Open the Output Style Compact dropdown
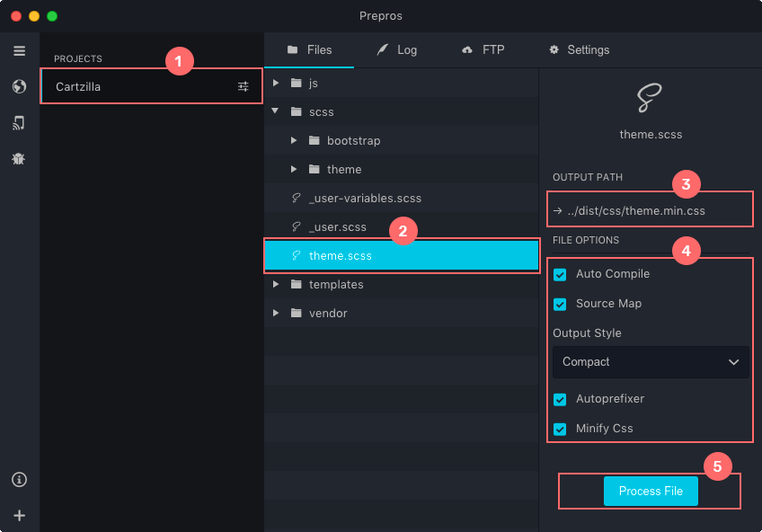762x532 pixels. point(651,362)
